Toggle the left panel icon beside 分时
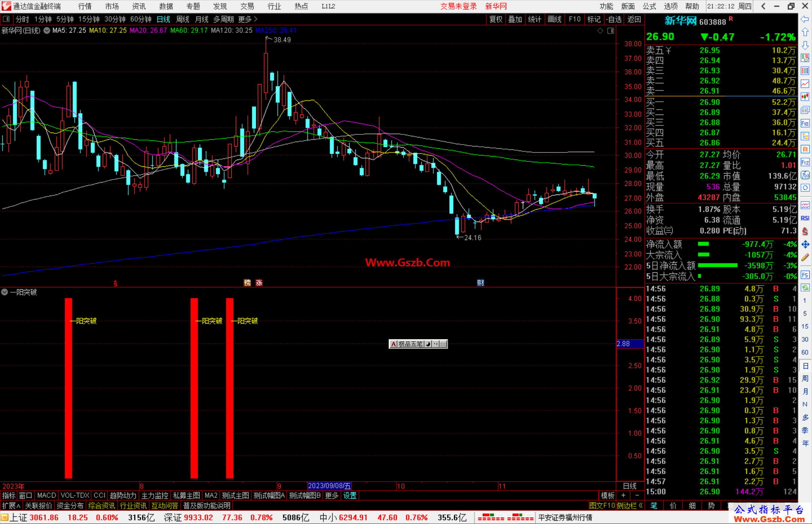The image size is (812, 524). point(6,19)
